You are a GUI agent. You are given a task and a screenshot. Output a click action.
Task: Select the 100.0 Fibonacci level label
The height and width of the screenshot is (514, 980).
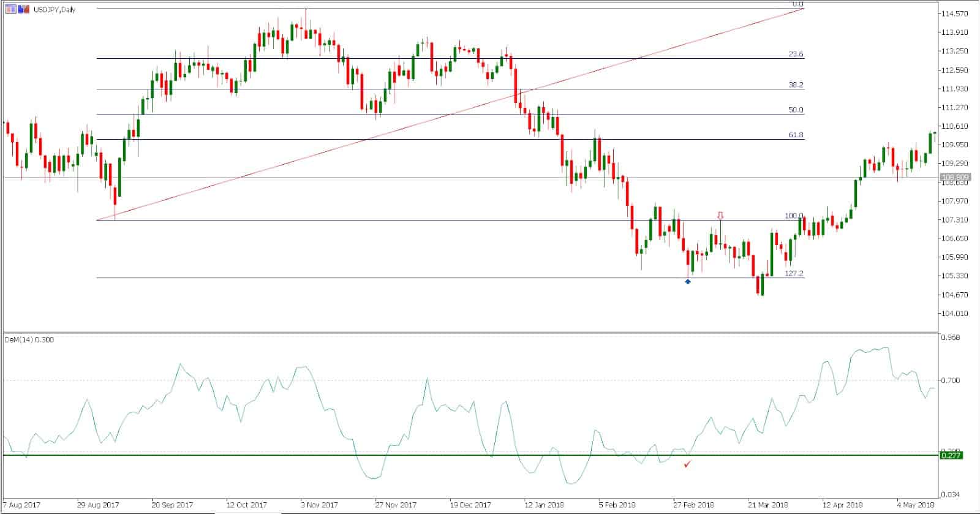(x=793, y=216)
